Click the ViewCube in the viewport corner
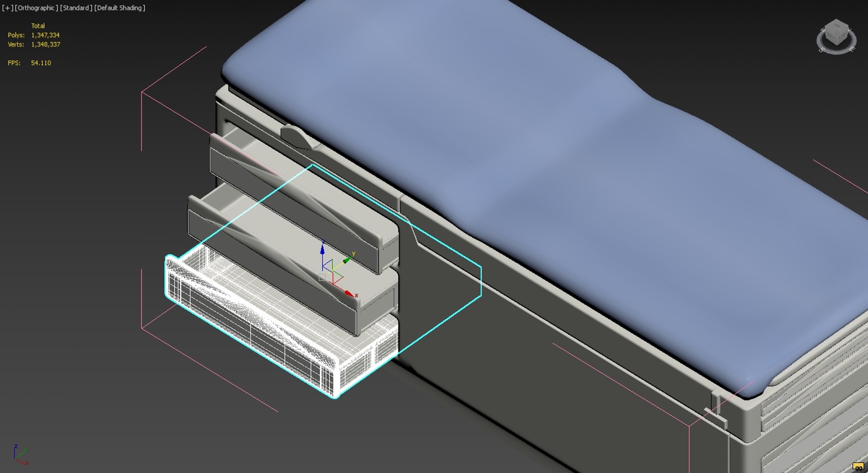This screenshot has width=868, height=473. click(836, 32)
